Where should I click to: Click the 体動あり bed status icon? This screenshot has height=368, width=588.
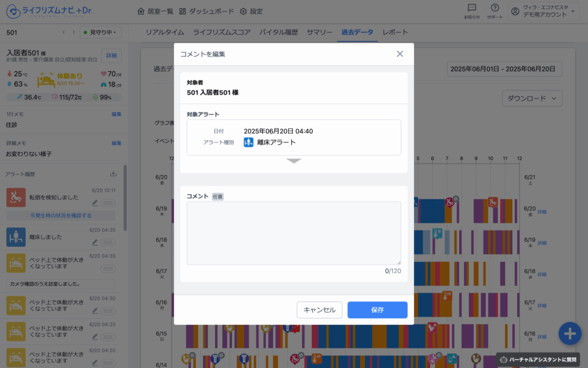[46, 80]
